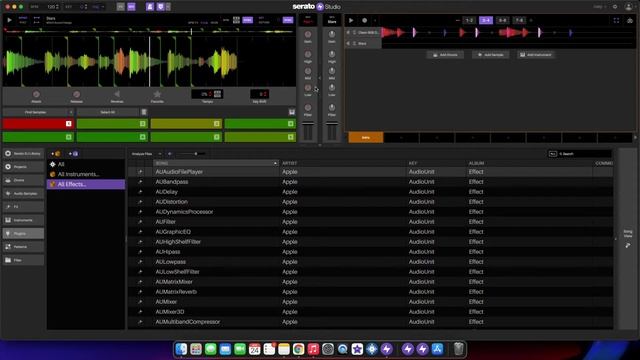Click the Release knob icon
The width and height of the screenshot is (640, 360).
[76, 94]
